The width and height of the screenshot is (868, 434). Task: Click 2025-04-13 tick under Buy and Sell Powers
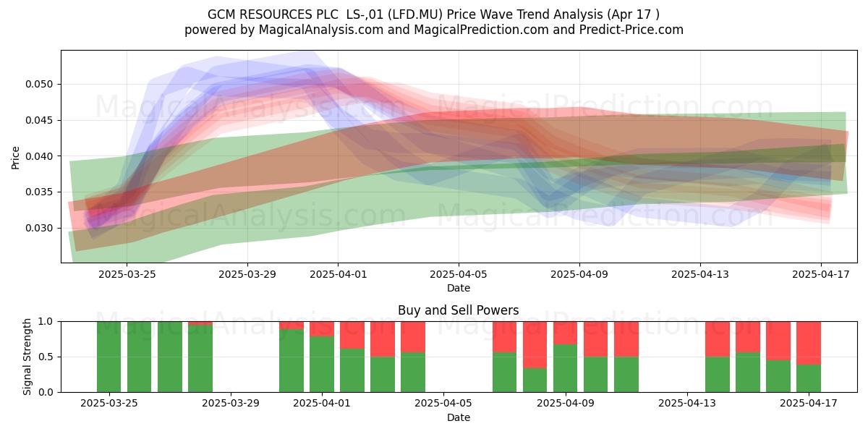686,403
